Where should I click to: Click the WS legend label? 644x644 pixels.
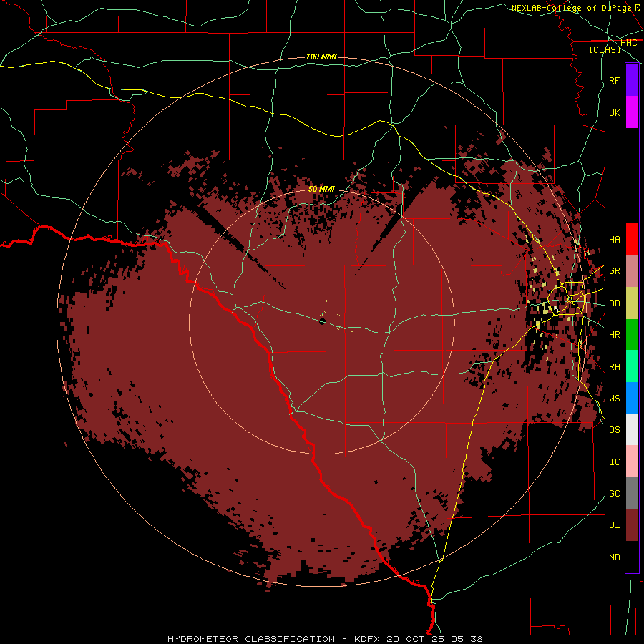point(614,398)
